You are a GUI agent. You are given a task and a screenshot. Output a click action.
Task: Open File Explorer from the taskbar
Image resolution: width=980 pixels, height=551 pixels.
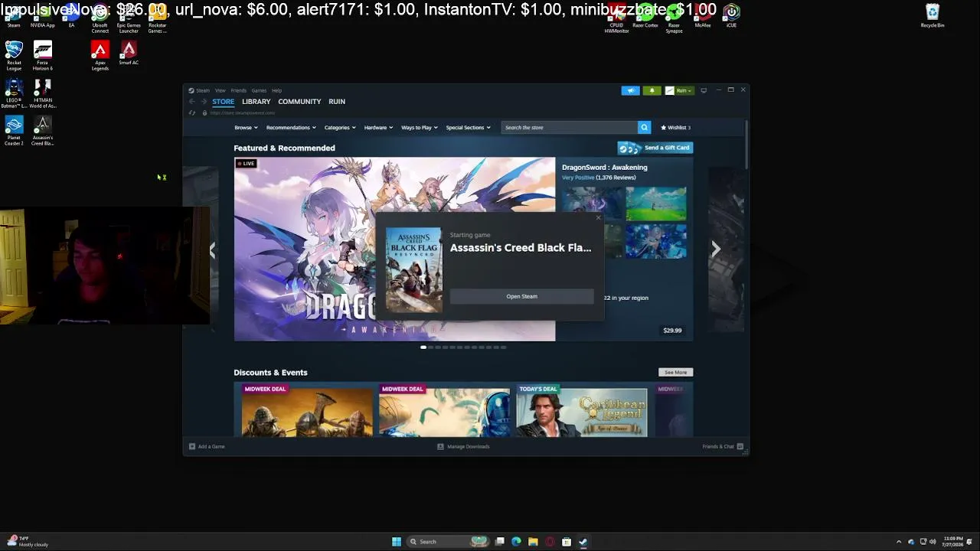coord(533,542)
